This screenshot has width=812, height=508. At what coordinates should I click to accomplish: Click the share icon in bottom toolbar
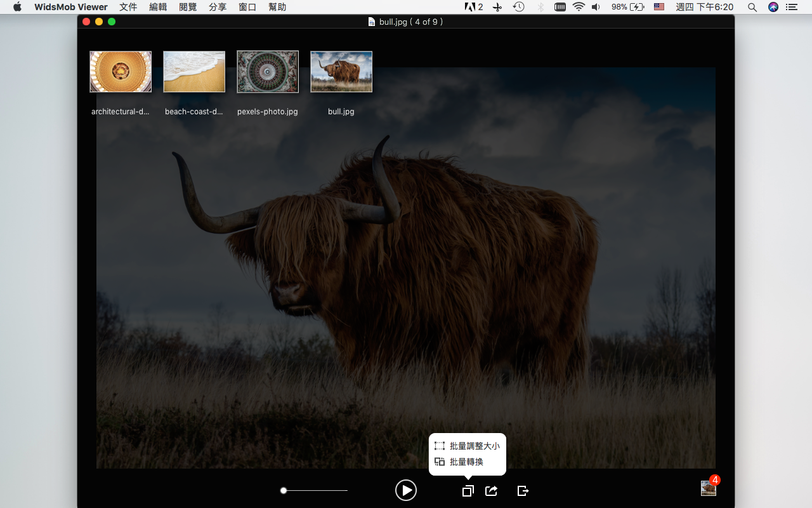click(x=491, y=491)
